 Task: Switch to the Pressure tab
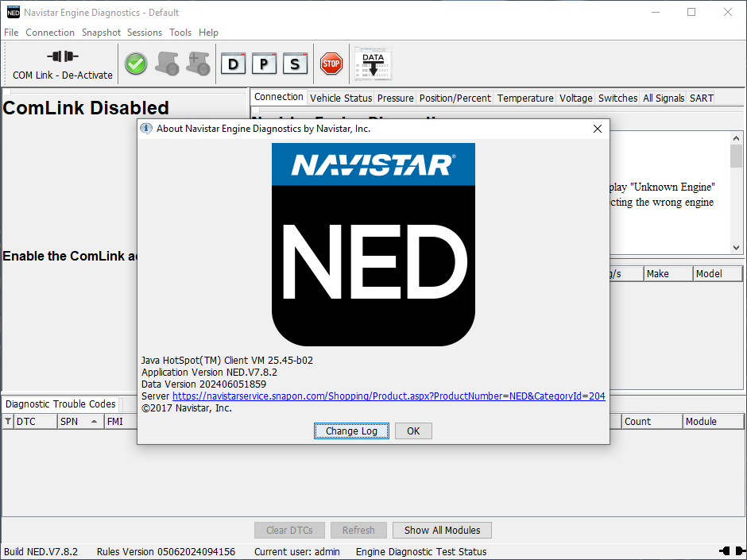(x=396, y=98)
